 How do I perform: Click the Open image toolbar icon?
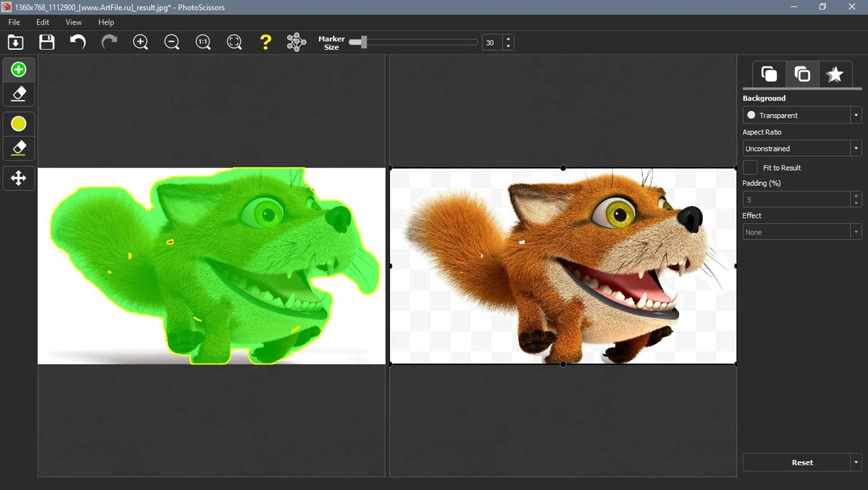15,42
